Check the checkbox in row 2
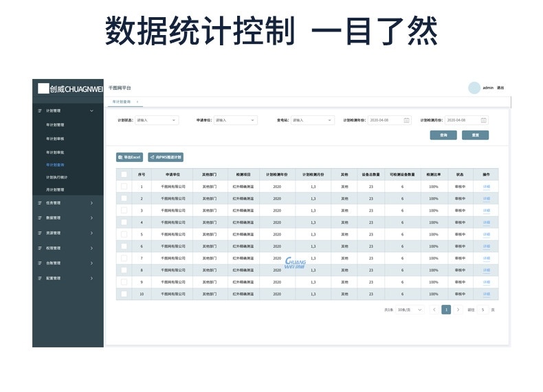 [x=124, y=198]
